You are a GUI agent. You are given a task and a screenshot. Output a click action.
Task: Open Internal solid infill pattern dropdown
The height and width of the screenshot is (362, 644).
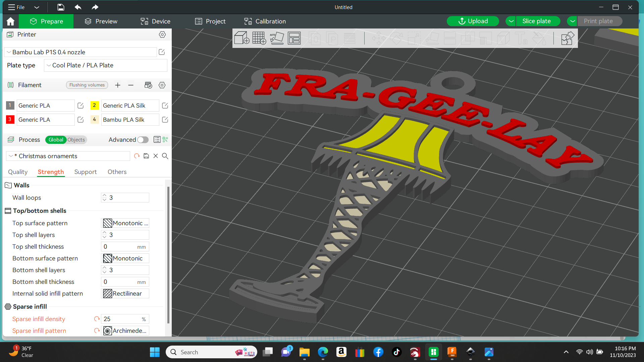(125, 294)
